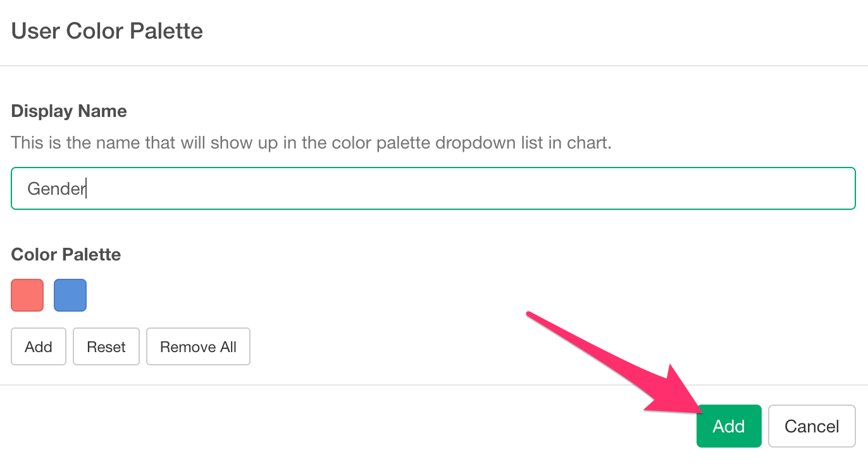
Task: Open the second palette color, the blue one
Action: [70, 295]
